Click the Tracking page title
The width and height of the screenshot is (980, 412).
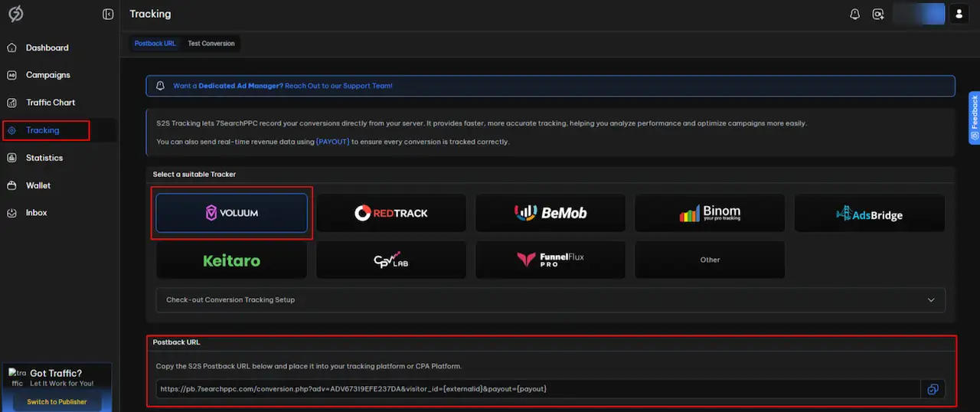(150, 14)
